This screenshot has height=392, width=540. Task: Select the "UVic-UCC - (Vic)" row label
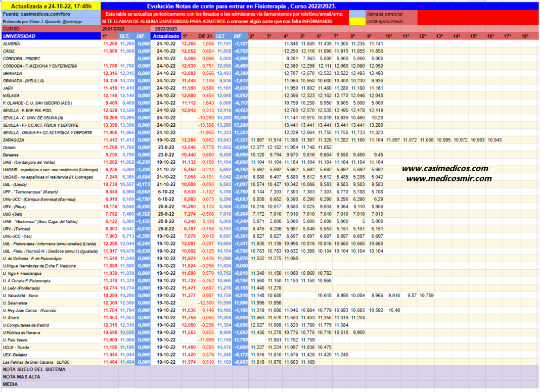pos(17,236)
